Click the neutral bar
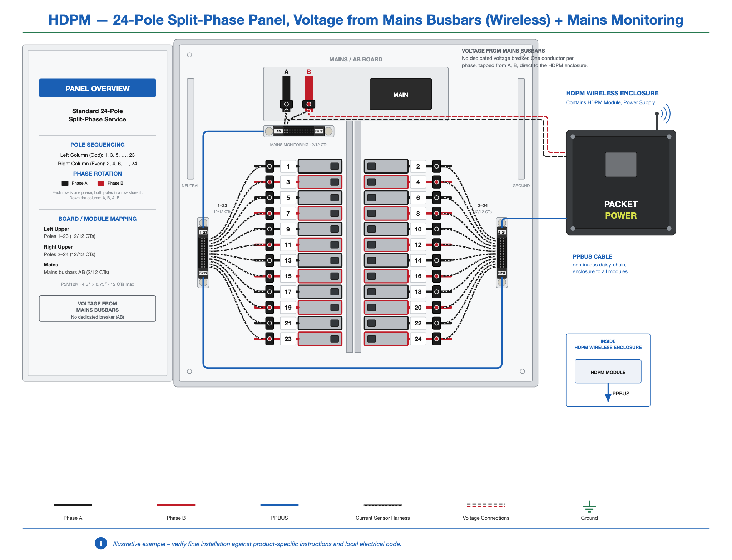The height and width of the screenshot is (560, 732). 191,129
